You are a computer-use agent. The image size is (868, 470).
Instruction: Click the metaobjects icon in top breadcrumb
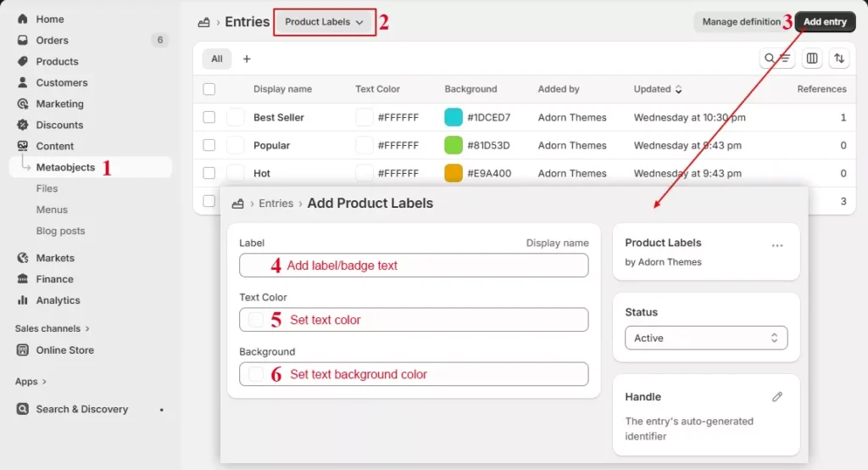[x=203, y=22]
